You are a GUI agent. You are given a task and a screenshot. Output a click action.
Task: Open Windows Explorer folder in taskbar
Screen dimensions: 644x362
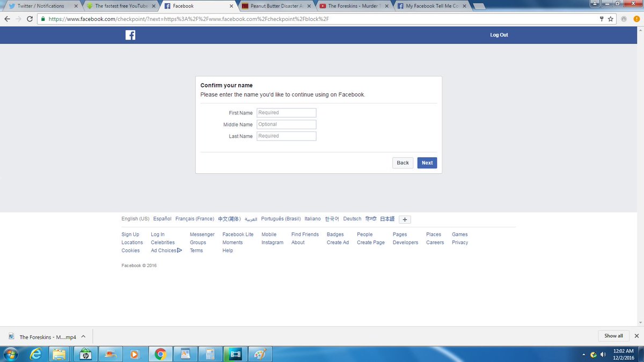point(59,354)
